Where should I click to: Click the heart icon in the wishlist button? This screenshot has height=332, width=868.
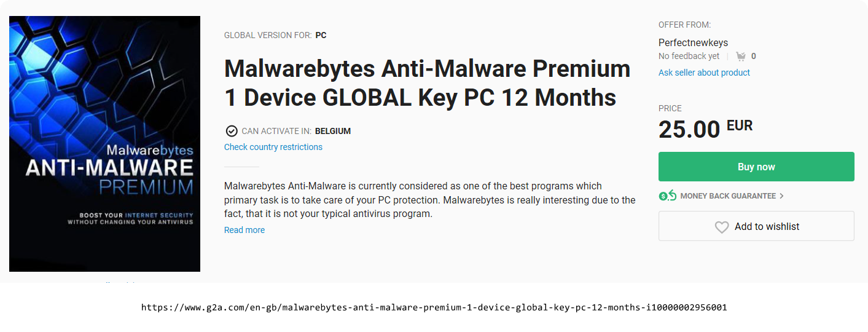click(722, 227)
